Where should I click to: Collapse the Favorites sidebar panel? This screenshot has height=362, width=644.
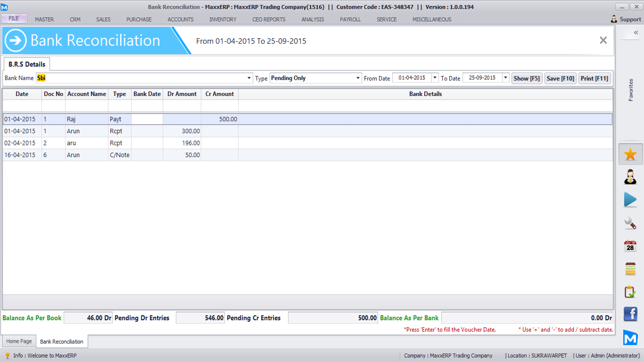pyautogui.click(x=636, y=33)
